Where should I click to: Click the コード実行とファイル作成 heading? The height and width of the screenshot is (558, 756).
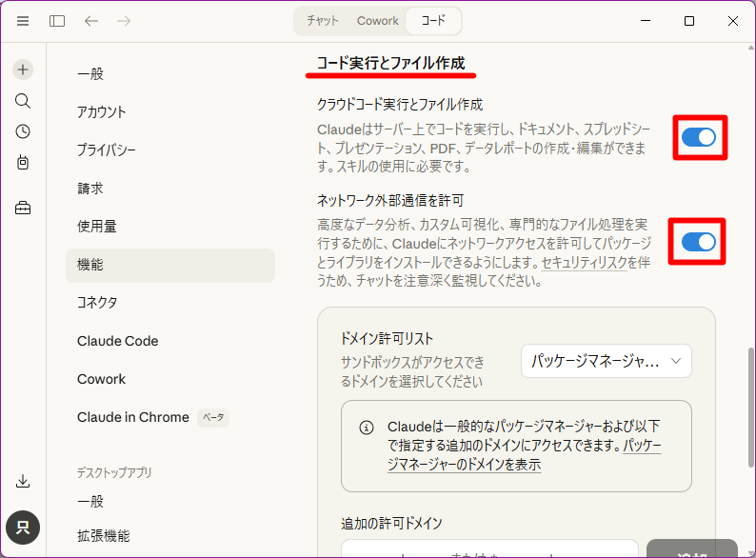391,63
